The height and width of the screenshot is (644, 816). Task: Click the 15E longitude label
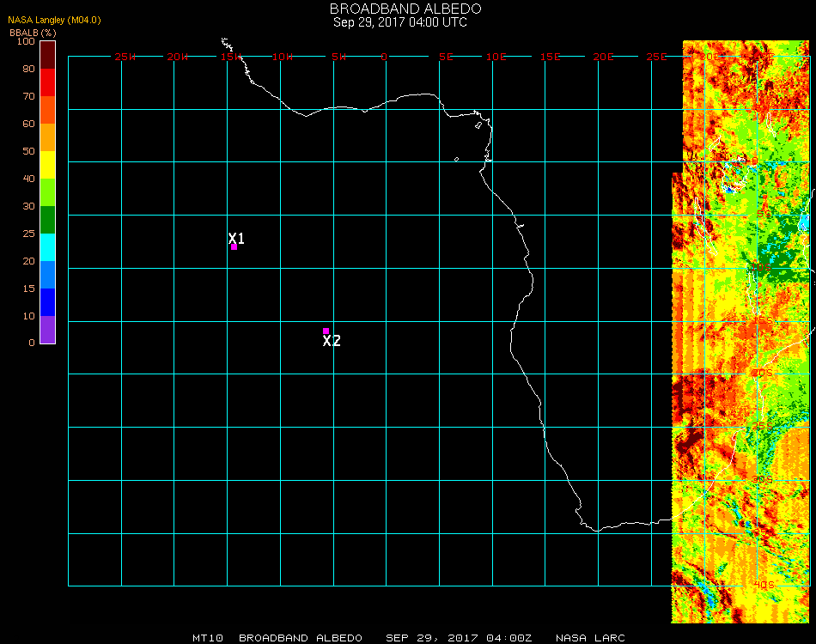pyautogui.click(x=550, y=57)
